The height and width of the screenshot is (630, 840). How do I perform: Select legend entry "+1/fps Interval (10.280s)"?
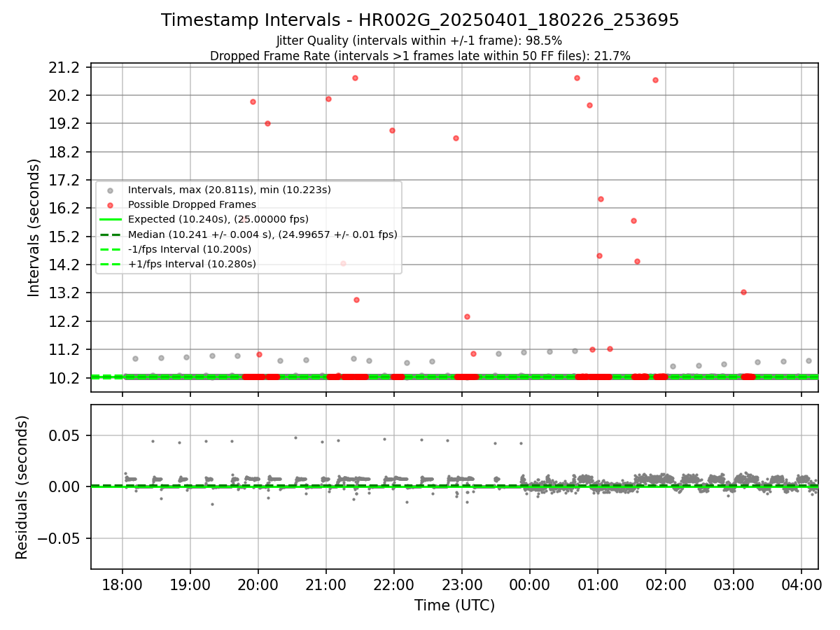point(192,264)
